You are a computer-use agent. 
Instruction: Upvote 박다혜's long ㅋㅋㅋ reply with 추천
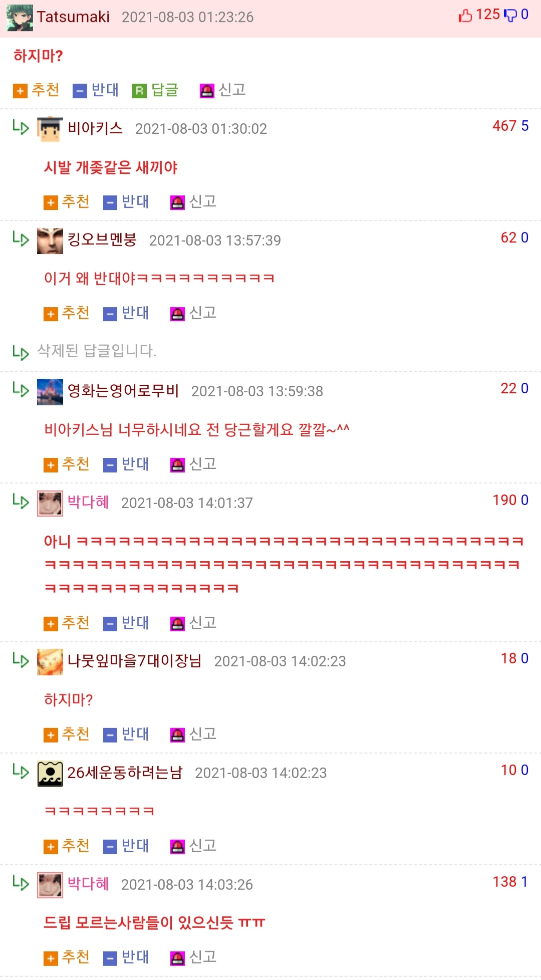click(67, 623)
